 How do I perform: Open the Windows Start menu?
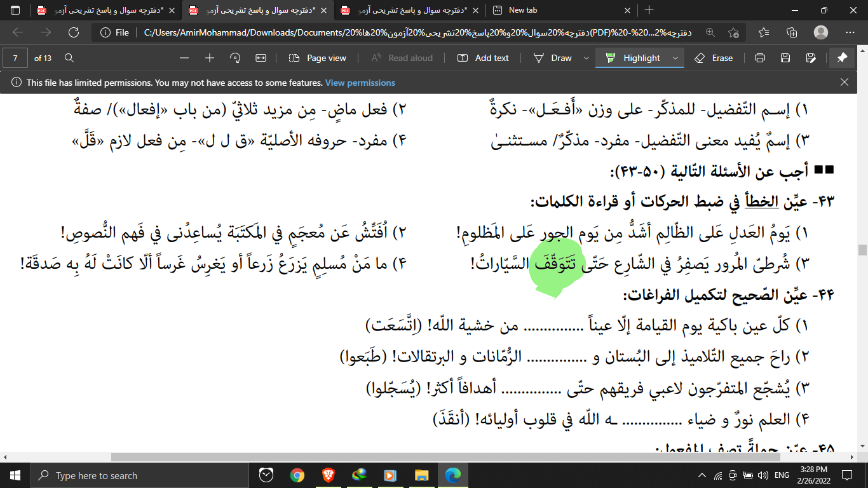click(15, 475)
